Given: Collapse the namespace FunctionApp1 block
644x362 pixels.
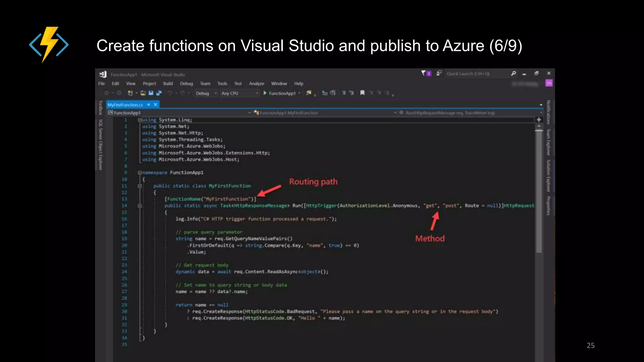Looking at the screenshot, I should pos(139,173).
